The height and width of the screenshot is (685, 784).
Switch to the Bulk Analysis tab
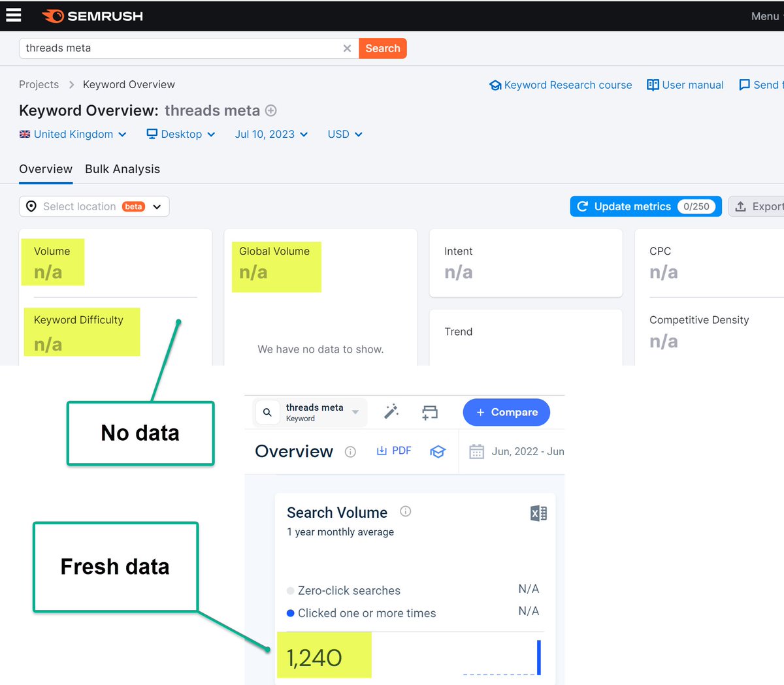[x=122, y=169]
